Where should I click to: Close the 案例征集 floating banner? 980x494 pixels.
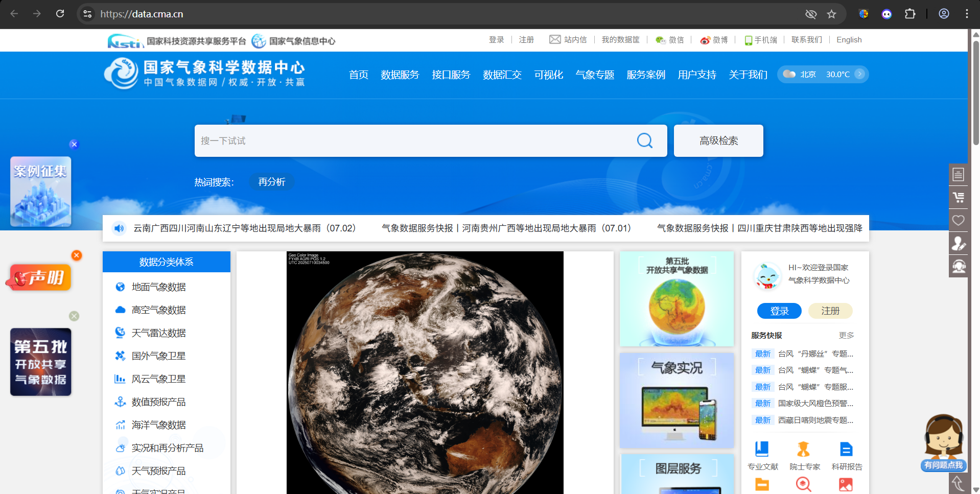(74, 144)
